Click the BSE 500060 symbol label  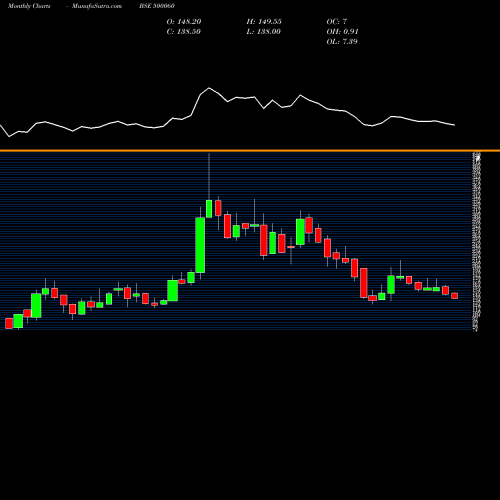point(157,6)
